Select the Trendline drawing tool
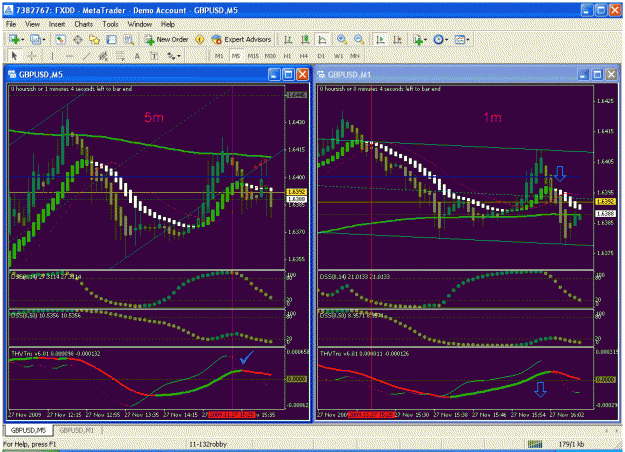This screenshot has height=452, width=625. click(x=86, y=56)
